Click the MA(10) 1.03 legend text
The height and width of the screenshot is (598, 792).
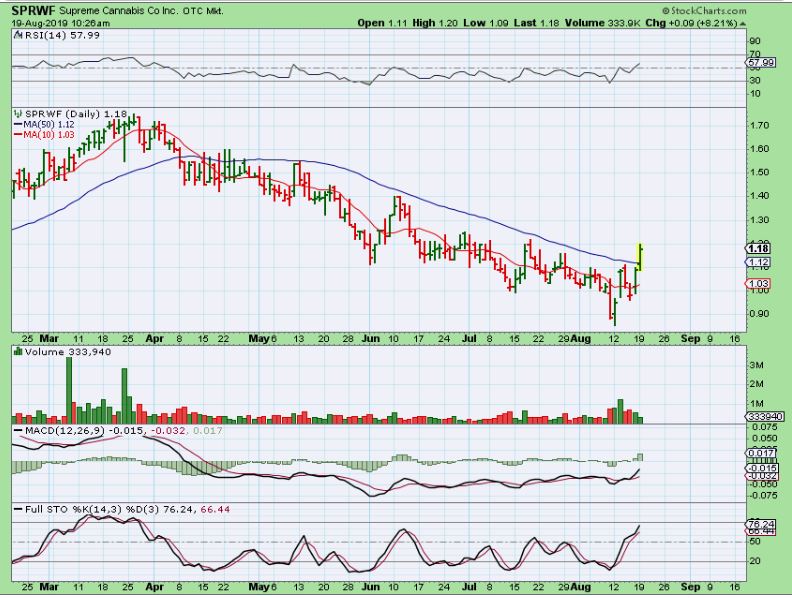coord(49,135)
